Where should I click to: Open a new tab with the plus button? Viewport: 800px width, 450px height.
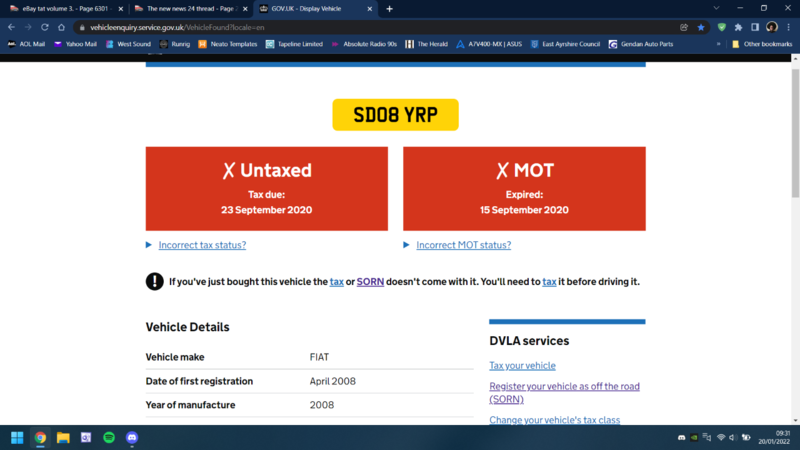(x=389, y=9)
